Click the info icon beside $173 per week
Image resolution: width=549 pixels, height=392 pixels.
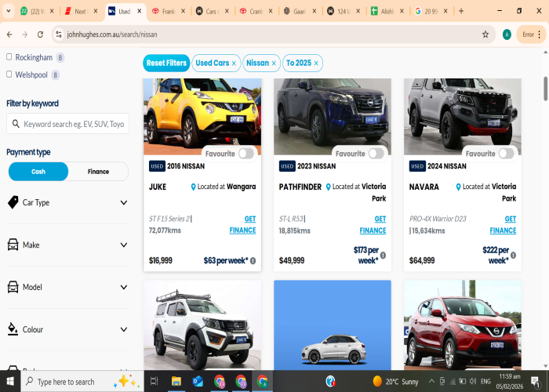(x=383, y=255)
